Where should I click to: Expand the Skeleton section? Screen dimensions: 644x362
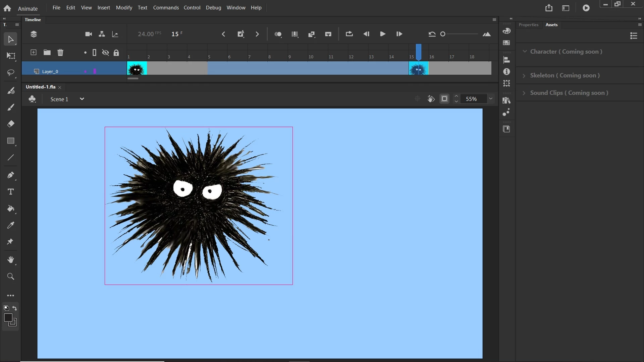click(524, 76)
